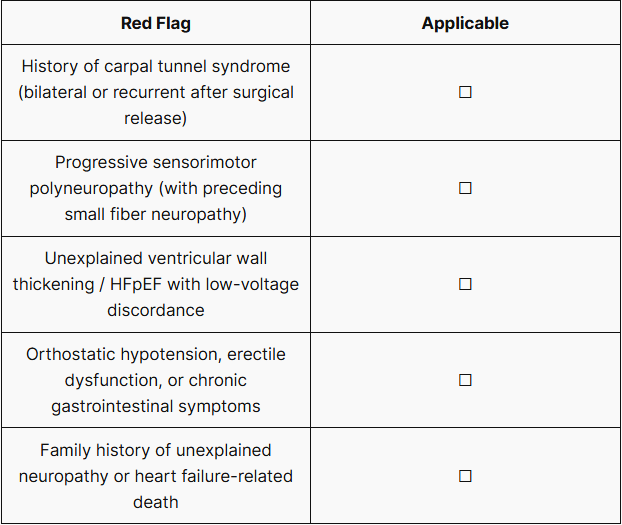Check the carpal tunnel syndrome checkbox

pyautogui.click(x=465, y=92)
